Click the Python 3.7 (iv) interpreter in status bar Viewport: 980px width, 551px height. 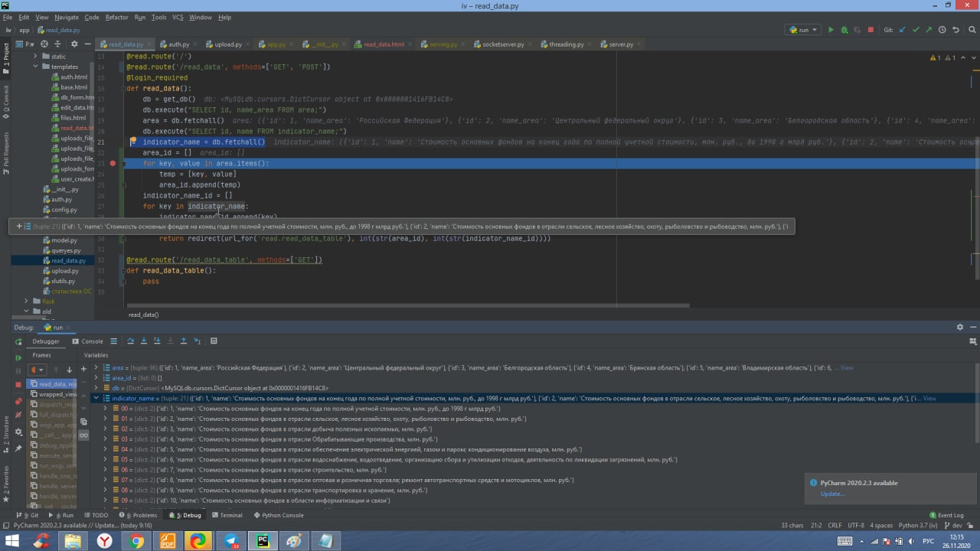coord(918,525)
